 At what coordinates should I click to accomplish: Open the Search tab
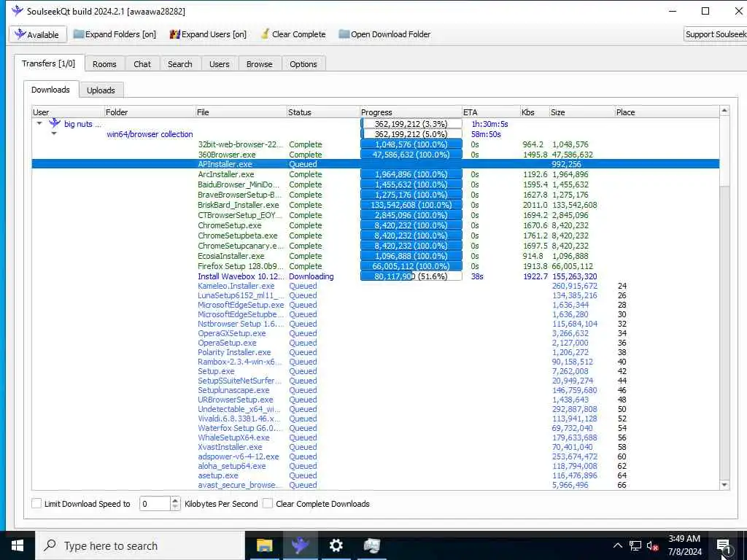pos(179,64)
